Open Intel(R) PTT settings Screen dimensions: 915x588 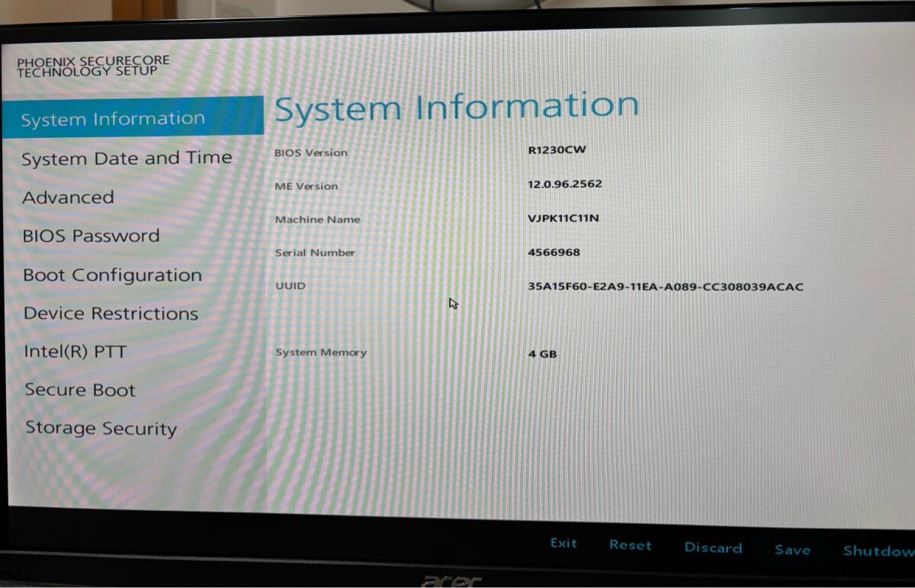[75, 352]
